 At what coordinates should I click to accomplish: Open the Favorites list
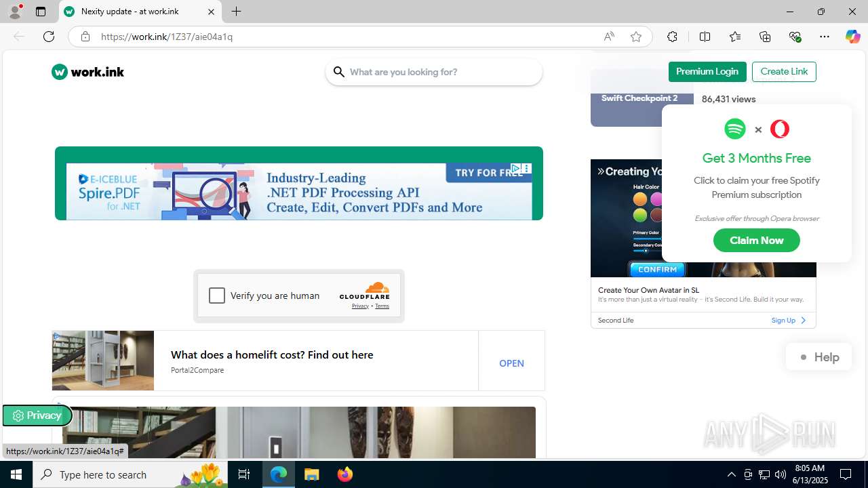[x=735, y=37]
